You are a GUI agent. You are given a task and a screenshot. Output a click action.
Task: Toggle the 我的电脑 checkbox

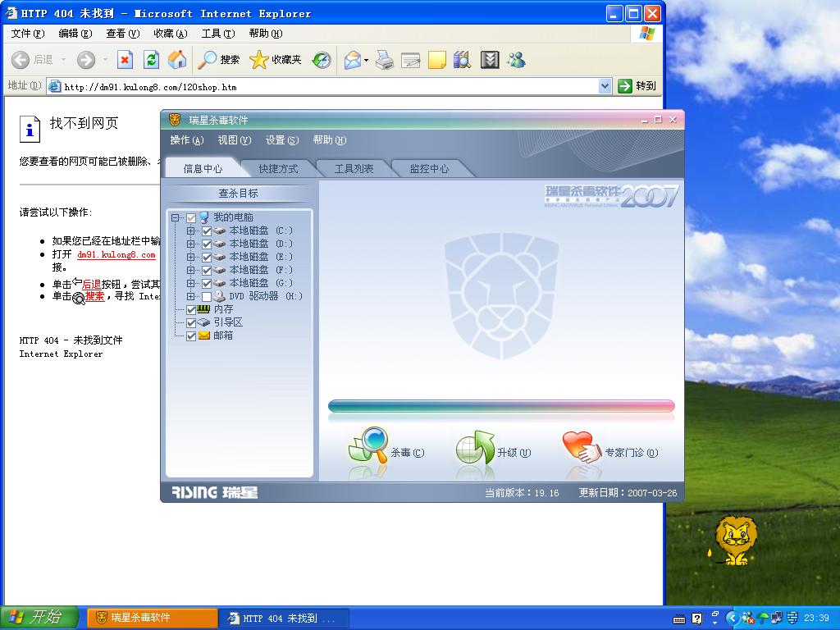(191, 217)
